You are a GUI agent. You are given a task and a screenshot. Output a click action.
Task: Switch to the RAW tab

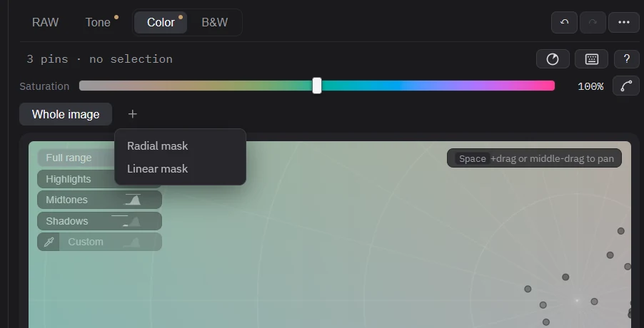pyautogui.click(x=45, y=22)
